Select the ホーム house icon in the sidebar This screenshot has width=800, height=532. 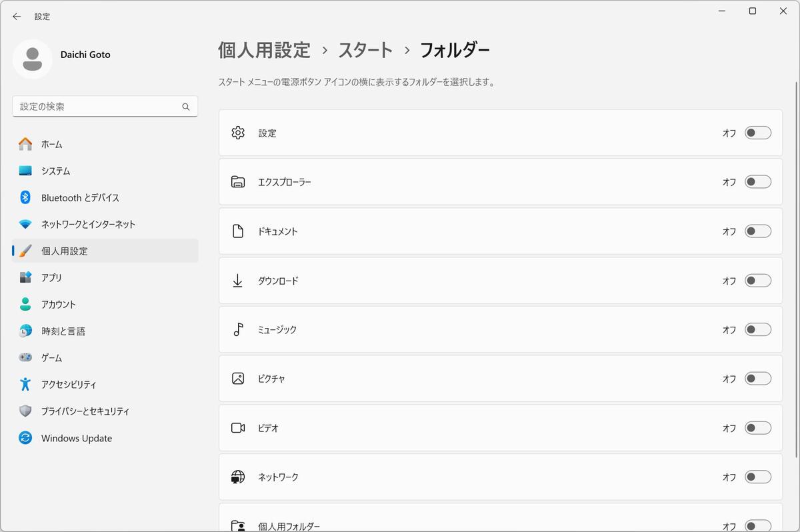[x=25, y=144]
